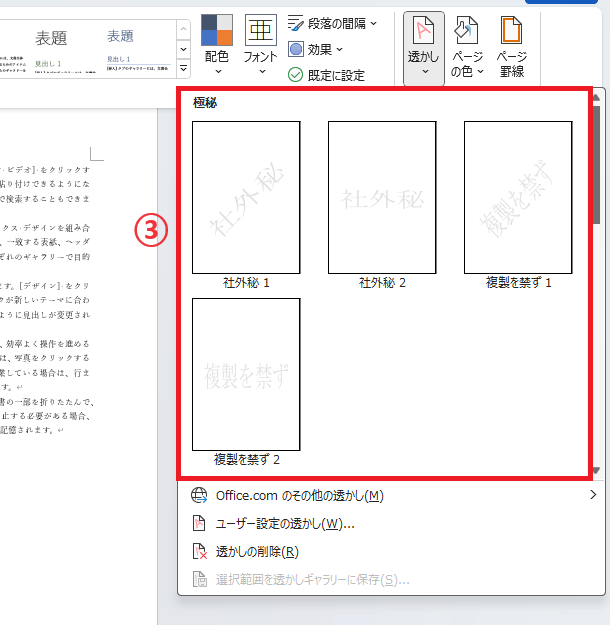Click the 効果 effects circle icon
Viewport: 610px width, 625px height.
click(295, 49)
